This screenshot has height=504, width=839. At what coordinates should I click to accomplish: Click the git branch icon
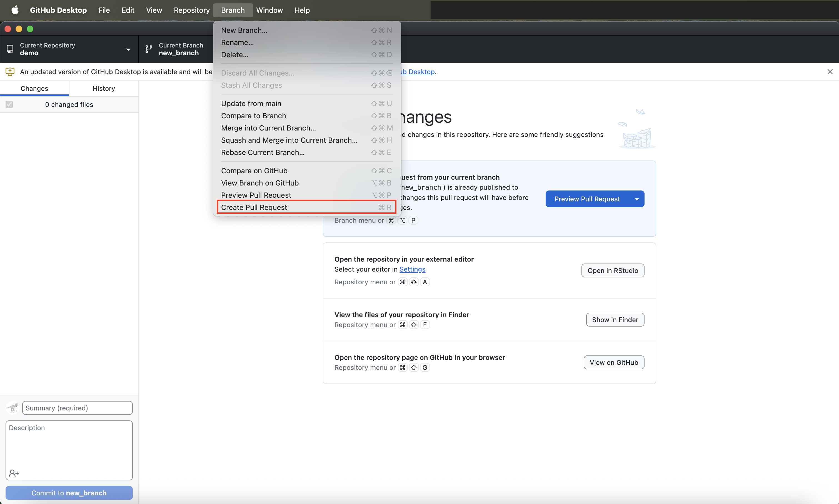(x=149, y=49)
